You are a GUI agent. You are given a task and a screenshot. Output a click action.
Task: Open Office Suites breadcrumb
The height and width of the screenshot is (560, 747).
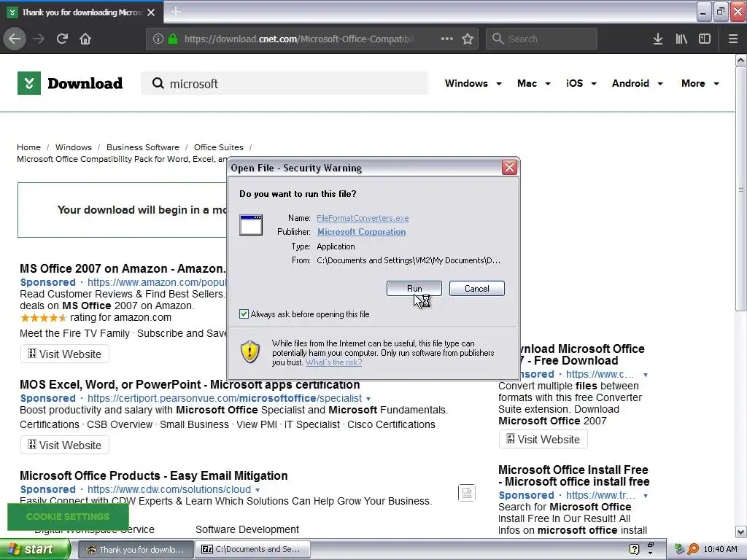(x=219, y=147)
